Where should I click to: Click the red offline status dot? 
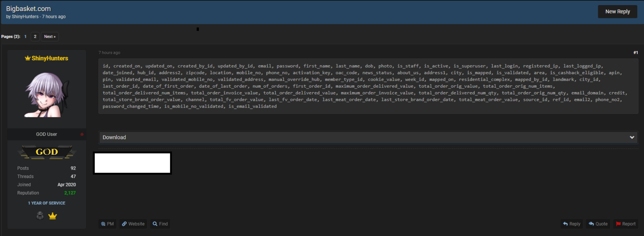[82, 134]
